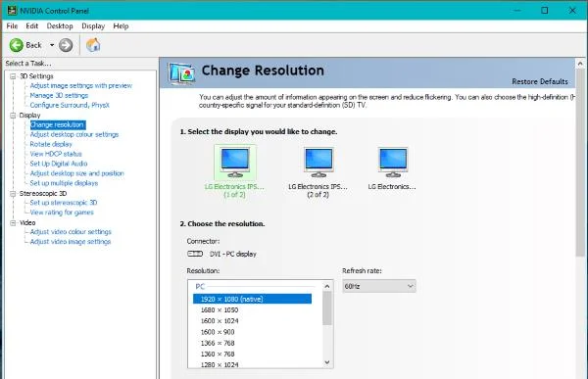Open Configure Surround, PhysX
Image resolution: width=588 pixels, height=379 pixels.
(x=70, y=105)
